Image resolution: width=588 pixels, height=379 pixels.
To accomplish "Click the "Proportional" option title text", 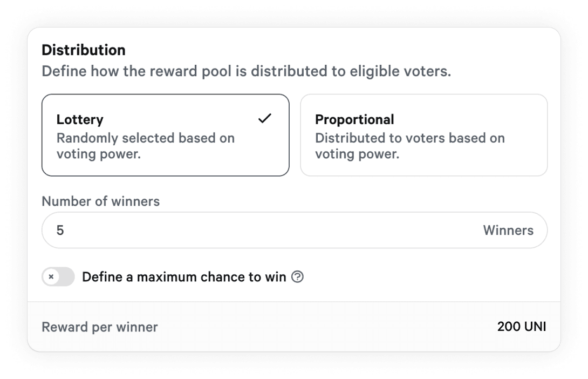I will [354, 119].
